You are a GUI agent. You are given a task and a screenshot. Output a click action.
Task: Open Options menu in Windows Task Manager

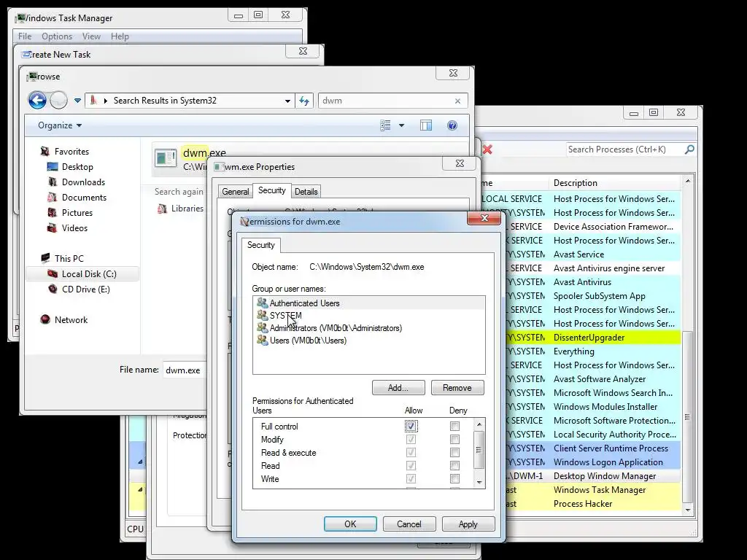57,36
